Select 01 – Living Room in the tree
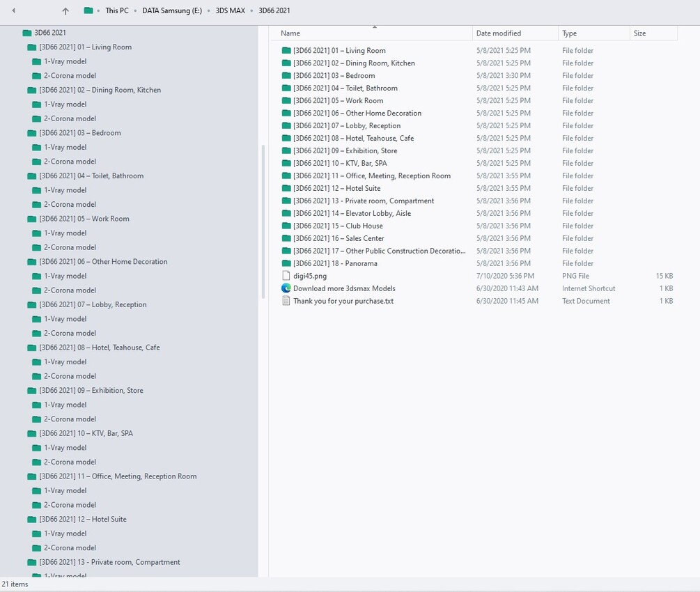This screenshot has width=700, height=592. pyautogui.click(x=85, y=47)
